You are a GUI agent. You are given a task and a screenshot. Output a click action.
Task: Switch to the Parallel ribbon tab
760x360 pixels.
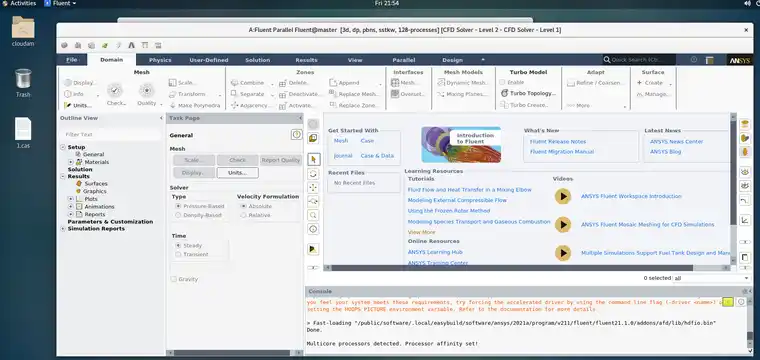[404, 60]
